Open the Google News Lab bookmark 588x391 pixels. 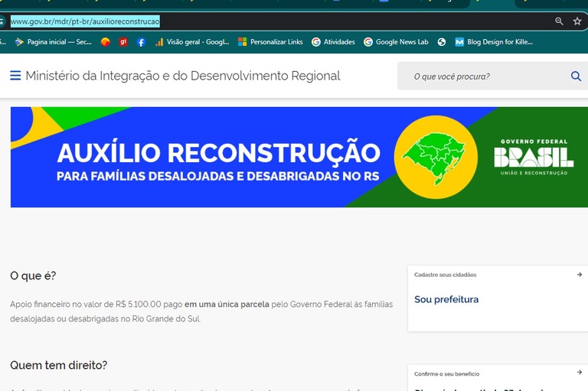pyautogui.click(x=396, y=42)
